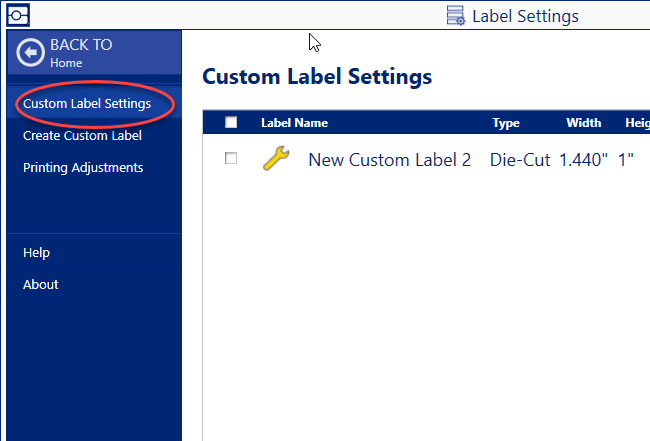Click the 1" height value in row

[626, 160]
